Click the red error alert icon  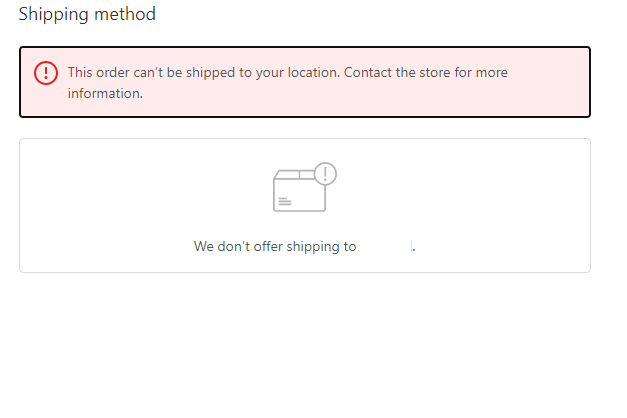coord(46,73)
